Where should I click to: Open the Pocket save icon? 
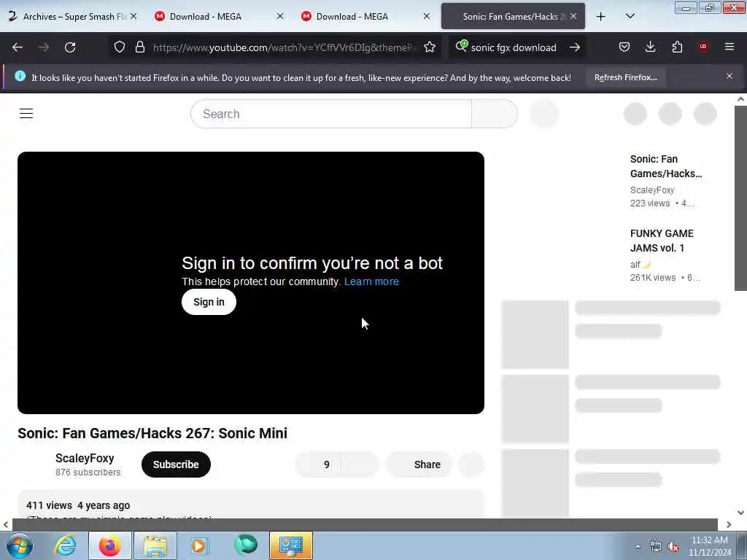tap(624, 47)
